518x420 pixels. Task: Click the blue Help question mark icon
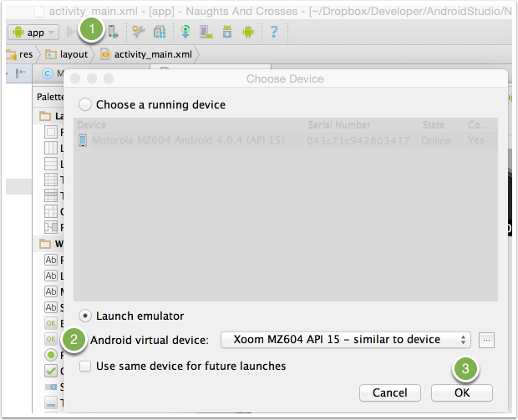point(273,32)
